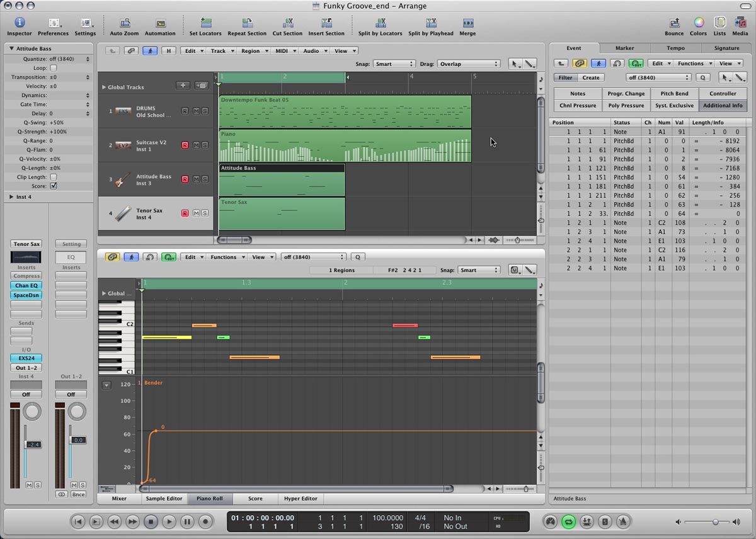Open the Hyper Editor tab
Screen dimensions: 756x539
coord(301,499)
